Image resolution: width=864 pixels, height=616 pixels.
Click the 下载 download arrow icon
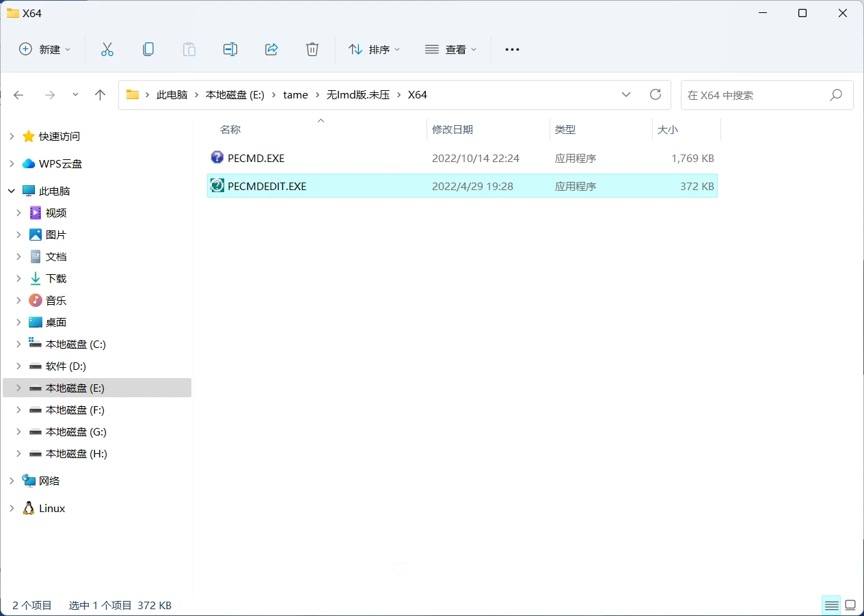(36, 278)
